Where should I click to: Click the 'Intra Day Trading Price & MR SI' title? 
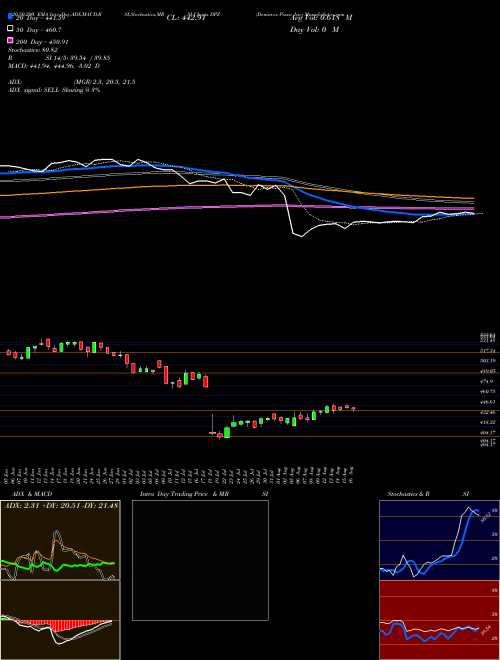click(x=204, y=494)
